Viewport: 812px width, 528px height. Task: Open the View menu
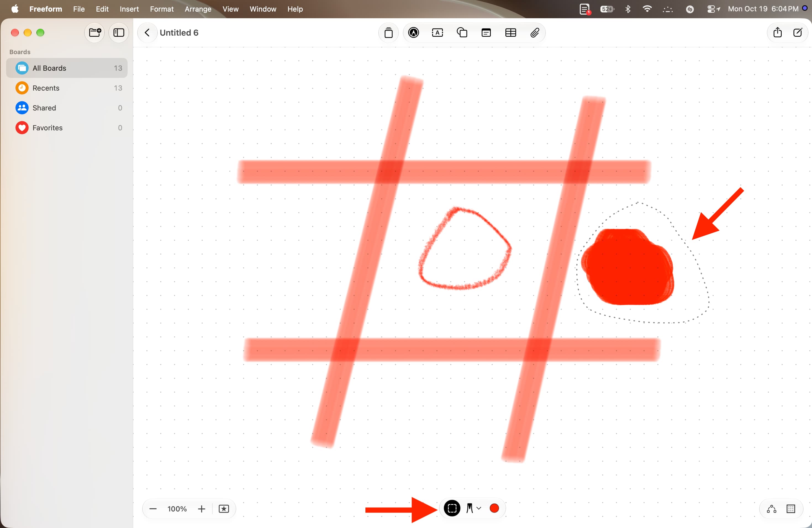[x=231, y=9]
